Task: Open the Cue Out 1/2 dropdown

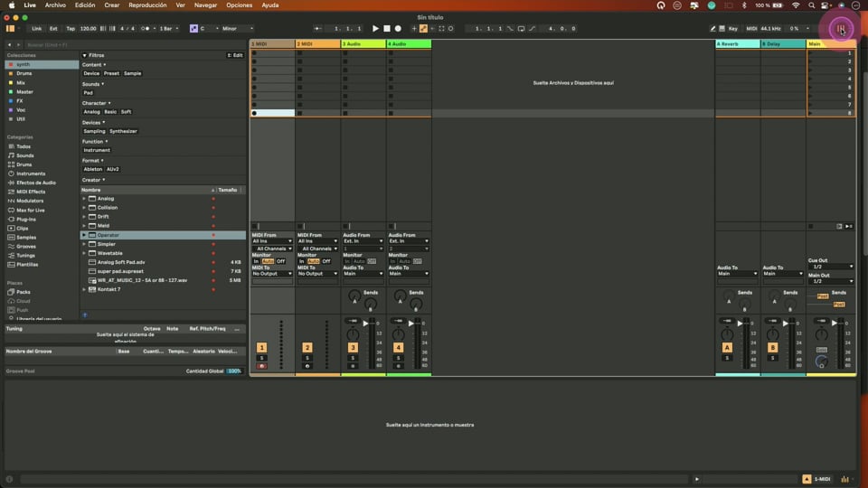Action: point(831,267)
